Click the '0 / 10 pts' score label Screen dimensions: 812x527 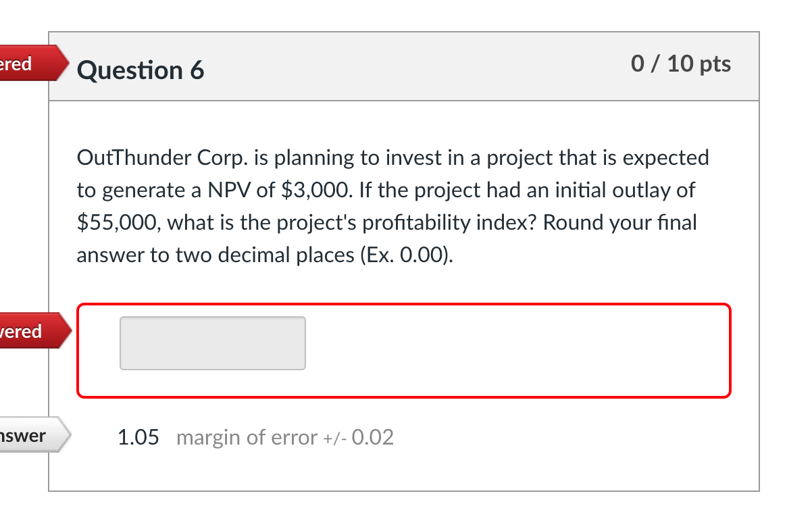(681, 64)
